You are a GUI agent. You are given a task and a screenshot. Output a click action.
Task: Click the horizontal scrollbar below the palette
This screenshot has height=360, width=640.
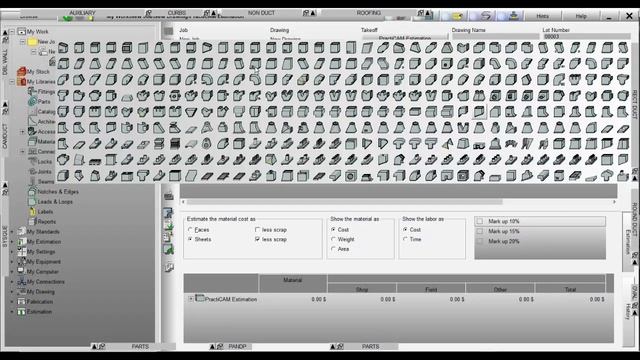pos(345,202)
